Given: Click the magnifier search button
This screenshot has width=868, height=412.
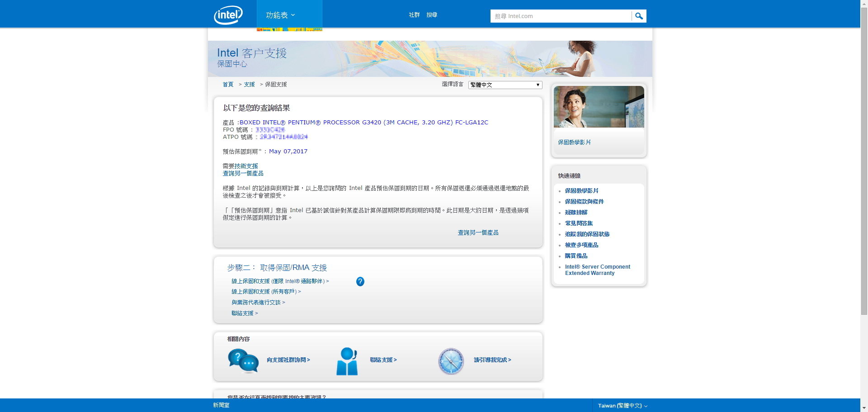Looking at the screenshot, I should 639,16.
